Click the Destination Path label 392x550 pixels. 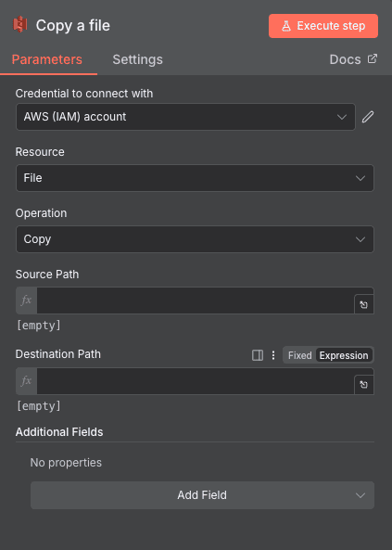[57, 354]
